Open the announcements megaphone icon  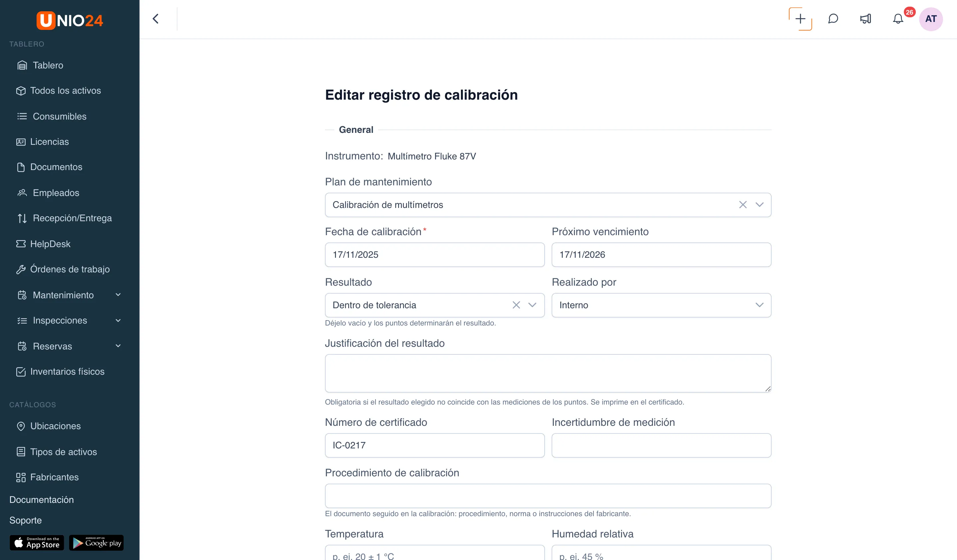click(x=866, y=19)
